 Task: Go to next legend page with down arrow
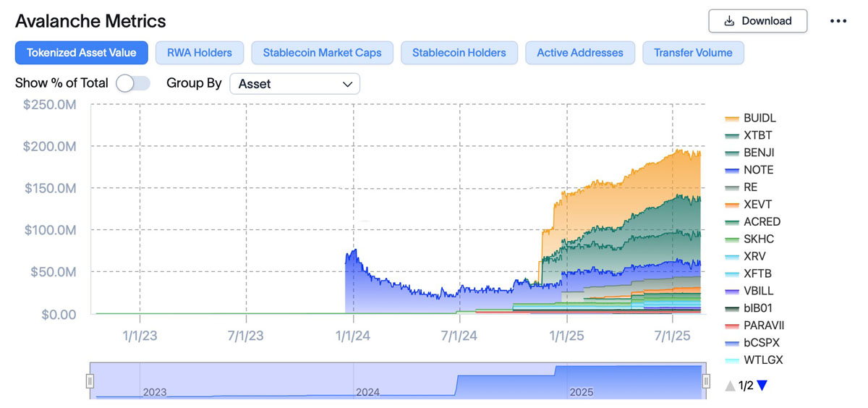coord(761,386)
